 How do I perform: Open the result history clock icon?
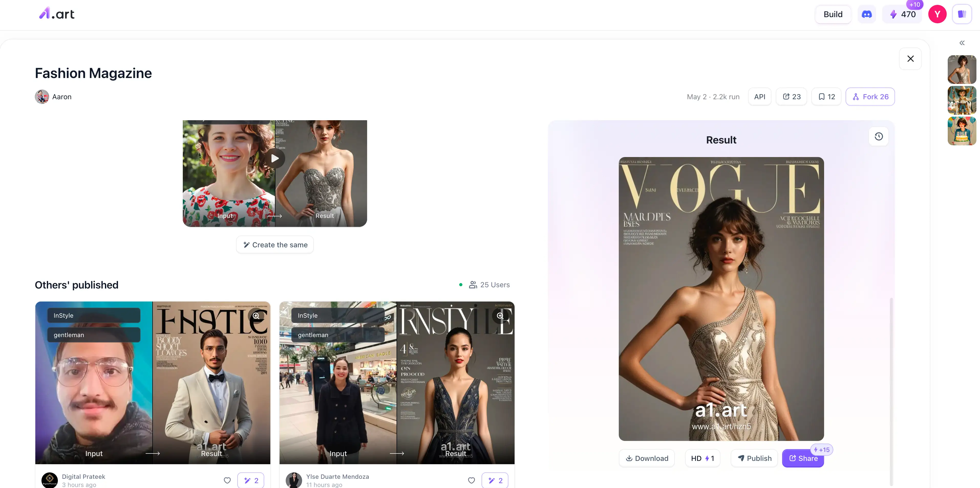click(878, 136)
